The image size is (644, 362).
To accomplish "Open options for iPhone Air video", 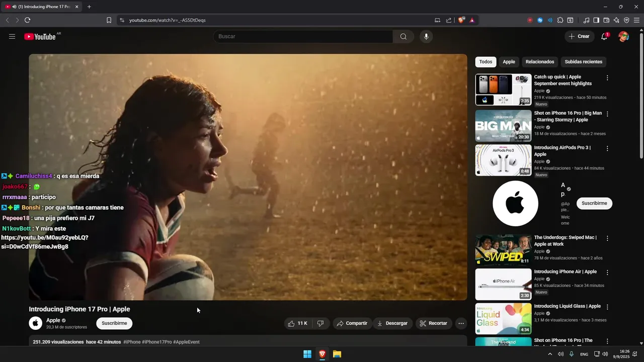I will coord(607,273).
